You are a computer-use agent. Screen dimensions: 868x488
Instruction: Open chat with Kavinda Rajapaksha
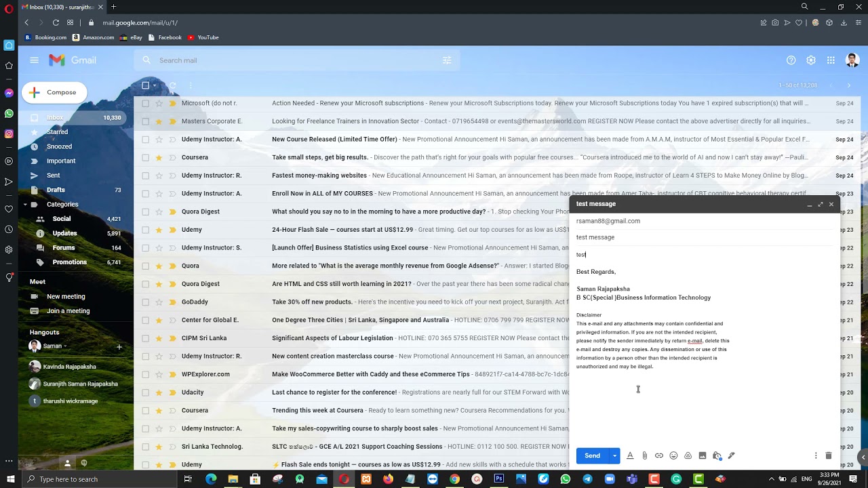coord(70,367)
